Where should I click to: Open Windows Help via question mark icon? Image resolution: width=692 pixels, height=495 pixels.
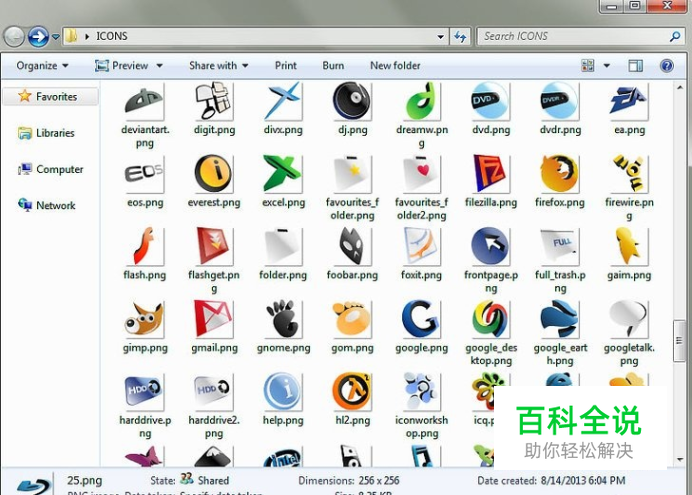(x=667, y=66)
